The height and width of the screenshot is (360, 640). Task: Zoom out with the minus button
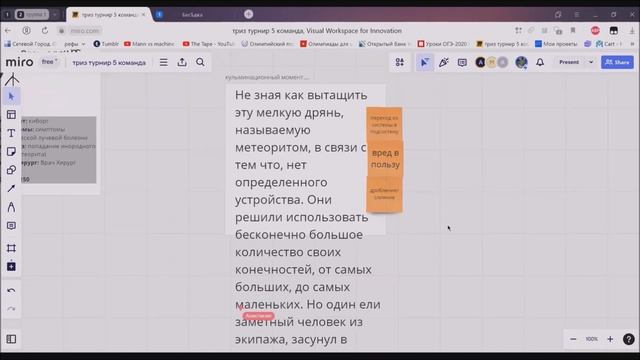(573, 339)
